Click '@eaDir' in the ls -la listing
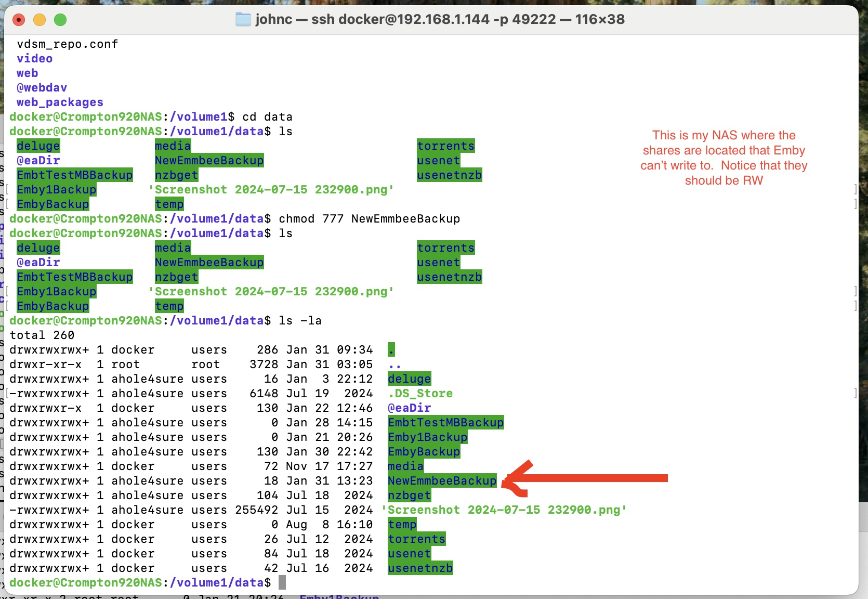868x599 pixels. coord(410,408)
